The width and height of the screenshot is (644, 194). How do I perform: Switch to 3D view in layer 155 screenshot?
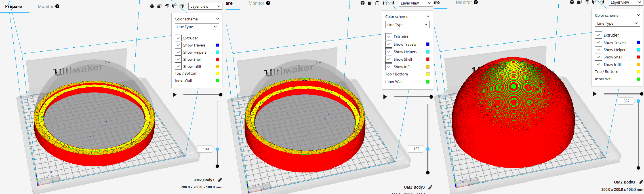point(363,3)
